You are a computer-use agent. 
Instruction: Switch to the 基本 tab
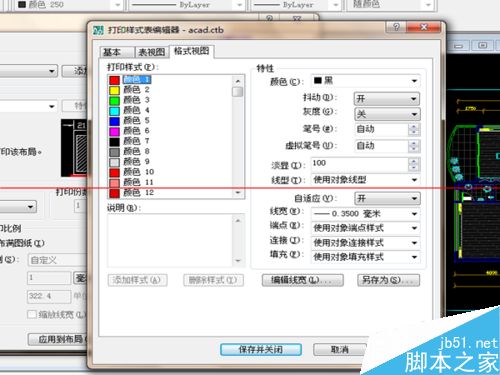click(x=117, y=52)
